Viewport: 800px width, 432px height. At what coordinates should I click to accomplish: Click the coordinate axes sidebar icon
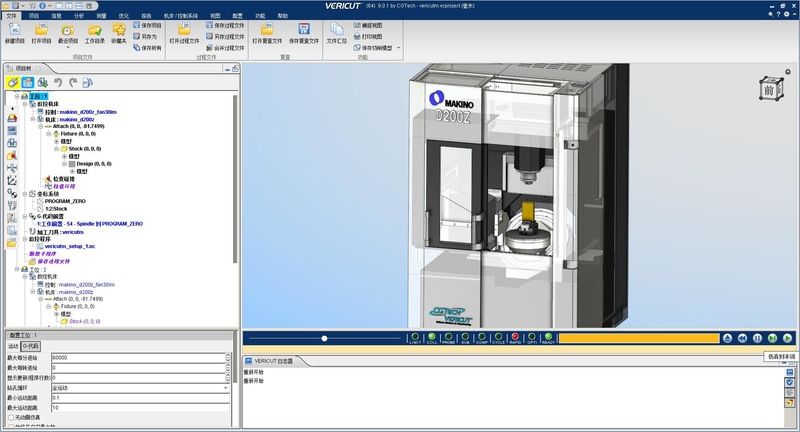[x=12, y=181]
